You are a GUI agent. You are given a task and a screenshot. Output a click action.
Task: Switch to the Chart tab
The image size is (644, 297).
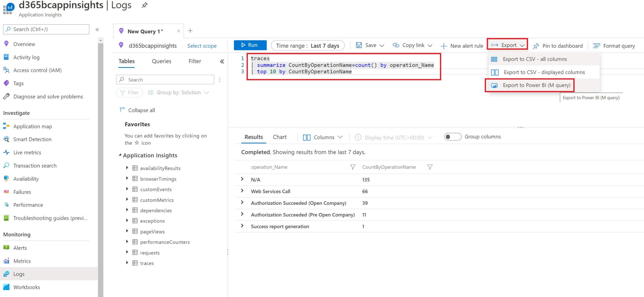tap(279, 137)
